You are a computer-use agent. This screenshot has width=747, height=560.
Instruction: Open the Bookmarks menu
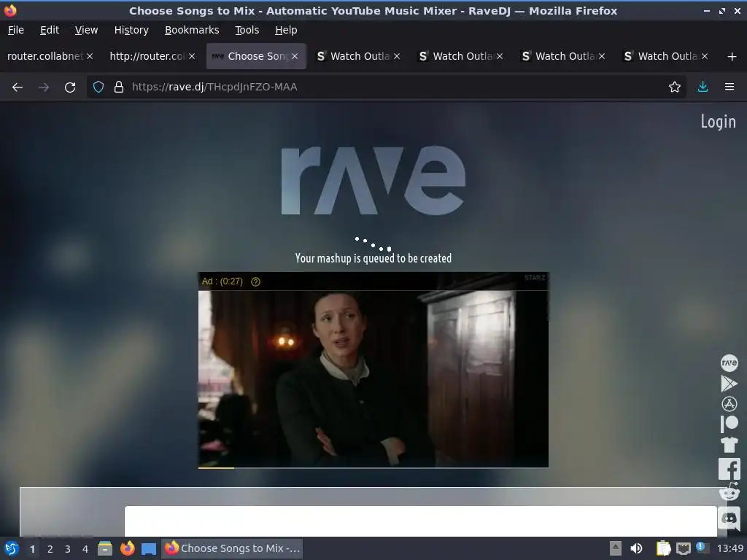[x=192, y=30]
